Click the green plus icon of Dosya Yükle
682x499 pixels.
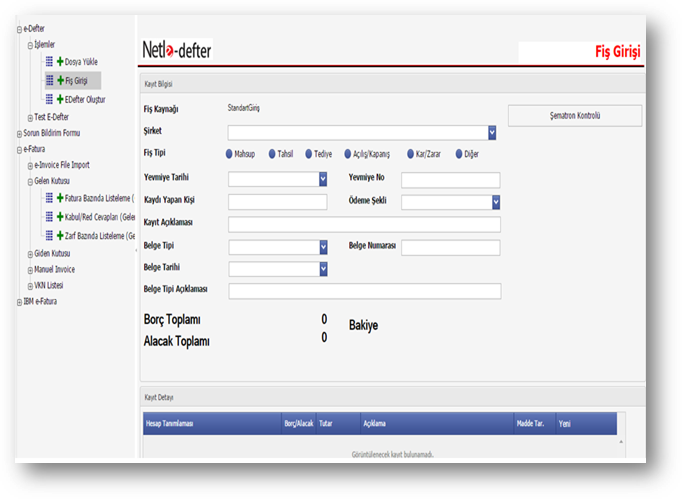coord(60,61)
